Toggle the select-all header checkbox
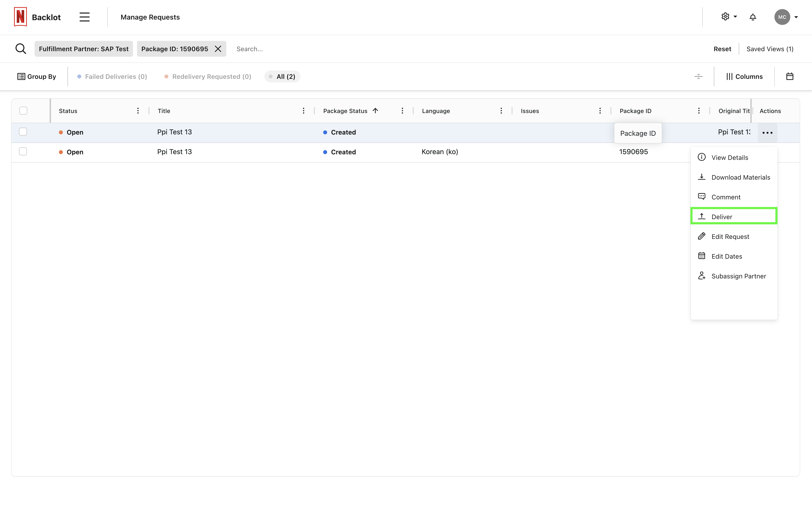The image size is (812, 509). click(x=23, y=111)
